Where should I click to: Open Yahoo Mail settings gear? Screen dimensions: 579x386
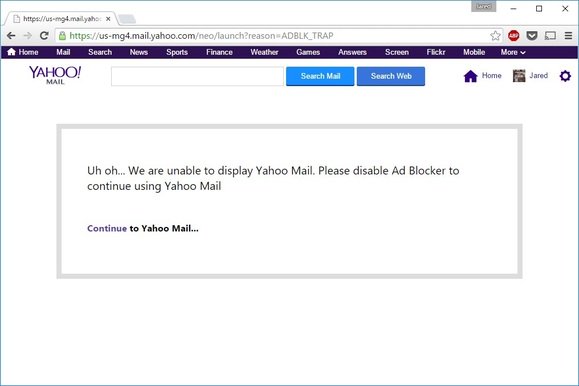[565, 76]
